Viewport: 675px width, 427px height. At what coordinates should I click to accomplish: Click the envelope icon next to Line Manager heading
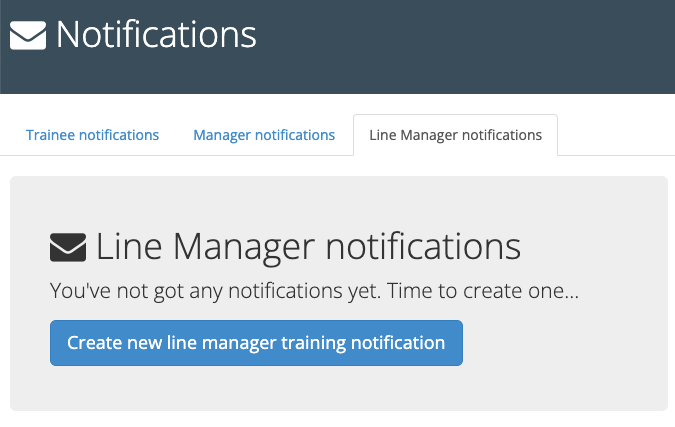click(68, 246)
